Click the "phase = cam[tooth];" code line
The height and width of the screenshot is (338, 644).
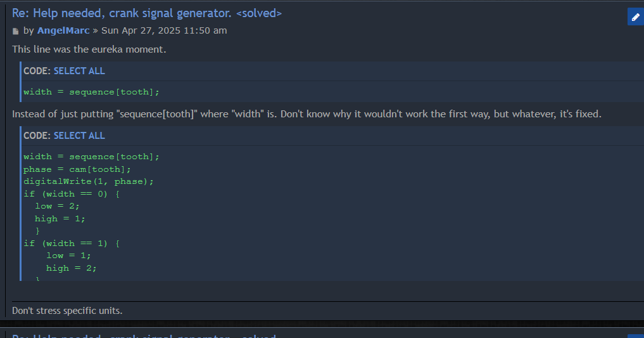[x=77, y=169]
